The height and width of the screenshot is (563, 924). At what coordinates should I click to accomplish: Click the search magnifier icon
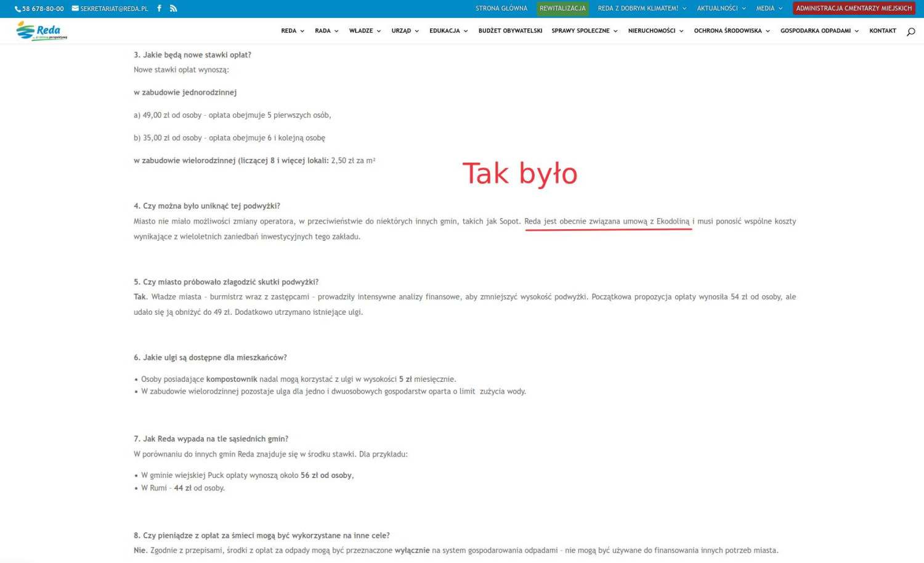(x=910, y=31)
